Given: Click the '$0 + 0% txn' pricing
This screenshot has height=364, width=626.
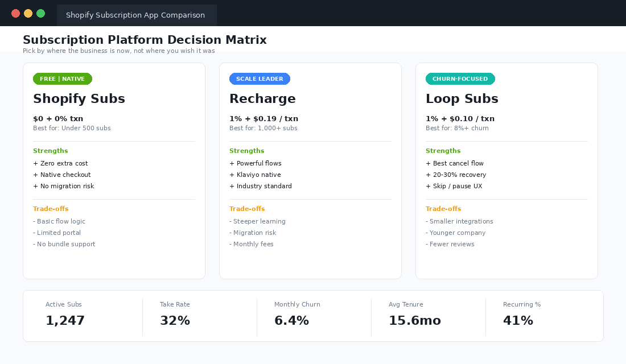Looking at the screenshot, I should (58, 118).
